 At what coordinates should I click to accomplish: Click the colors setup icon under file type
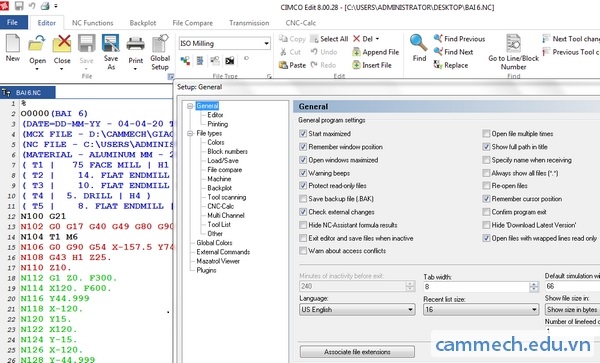[x=185, y=61]
